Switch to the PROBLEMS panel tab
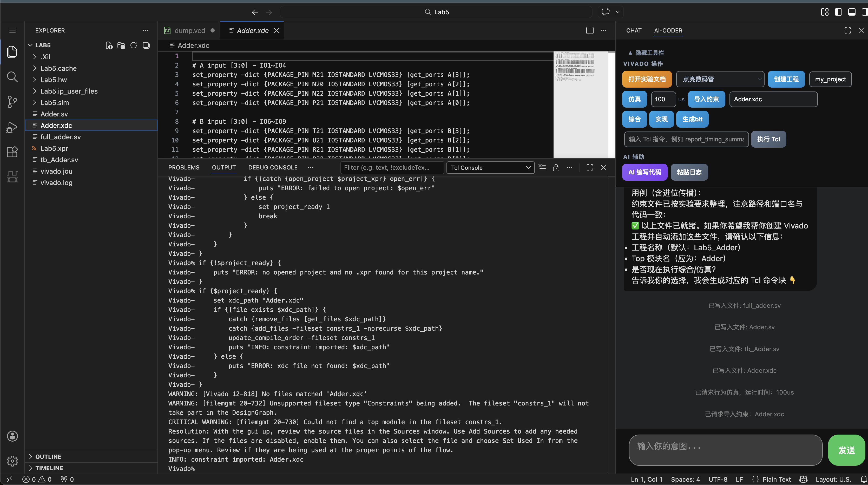The height and width of the screenshot is (485, 868). (184, 167)
